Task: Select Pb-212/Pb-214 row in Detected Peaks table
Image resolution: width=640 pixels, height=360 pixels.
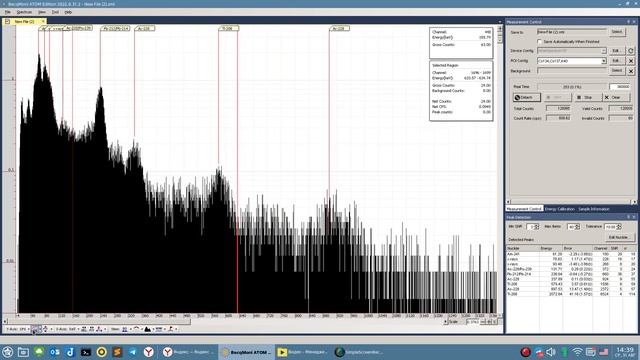Action: click(x=571, y=274)
